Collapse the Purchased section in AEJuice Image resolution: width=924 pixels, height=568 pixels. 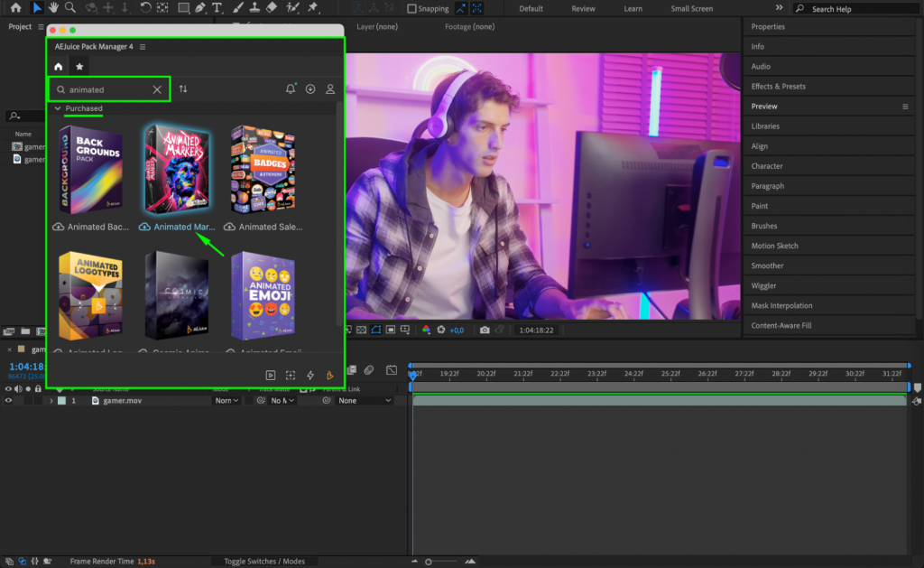[x=57, y=108]
